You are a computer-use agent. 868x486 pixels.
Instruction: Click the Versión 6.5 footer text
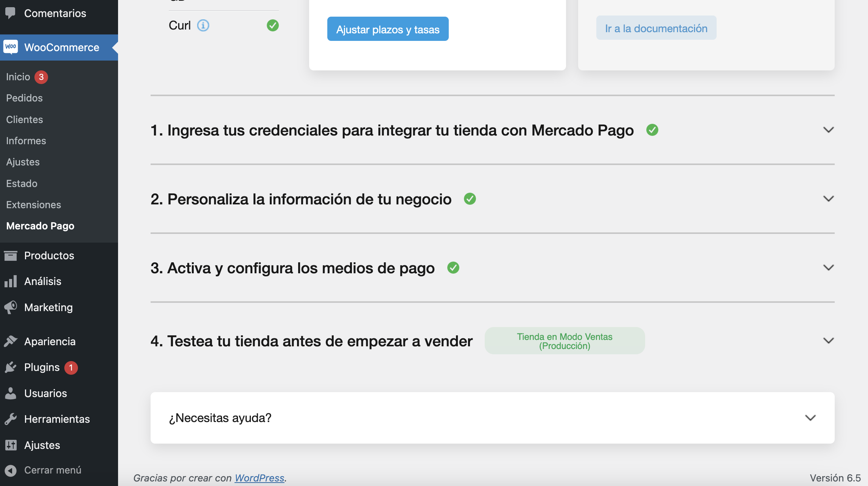pos(835,478)
